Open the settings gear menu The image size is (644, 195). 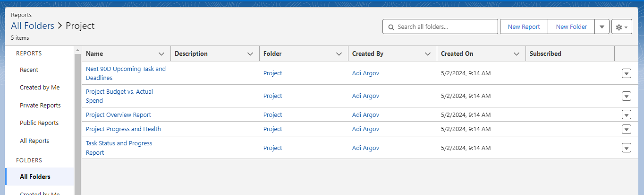coord(621,27)
